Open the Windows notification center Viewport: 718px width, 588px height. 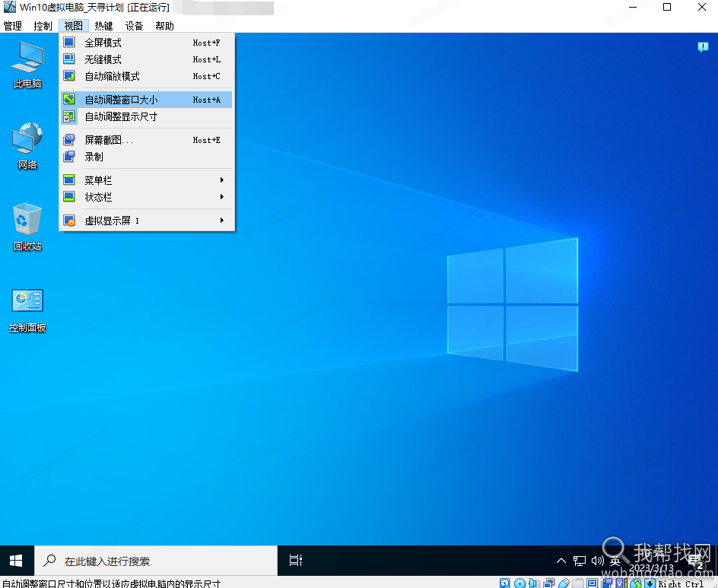697,561
